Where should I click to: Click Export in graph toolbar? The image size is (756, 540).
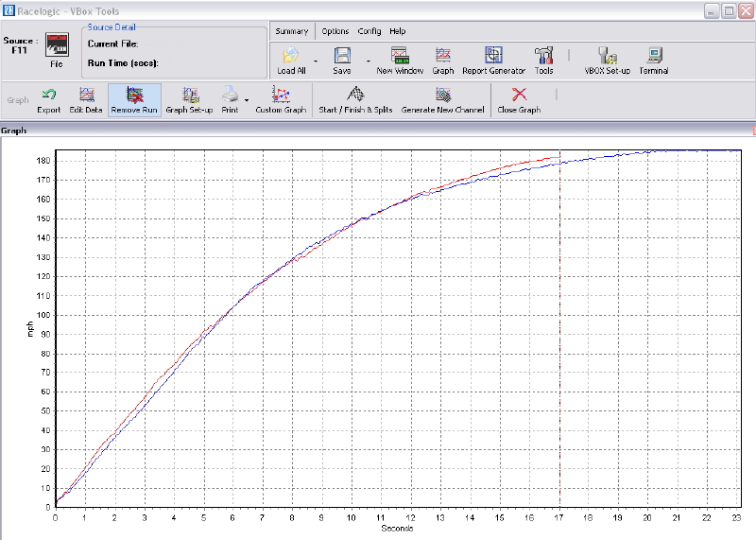click(x=48, y=99)
